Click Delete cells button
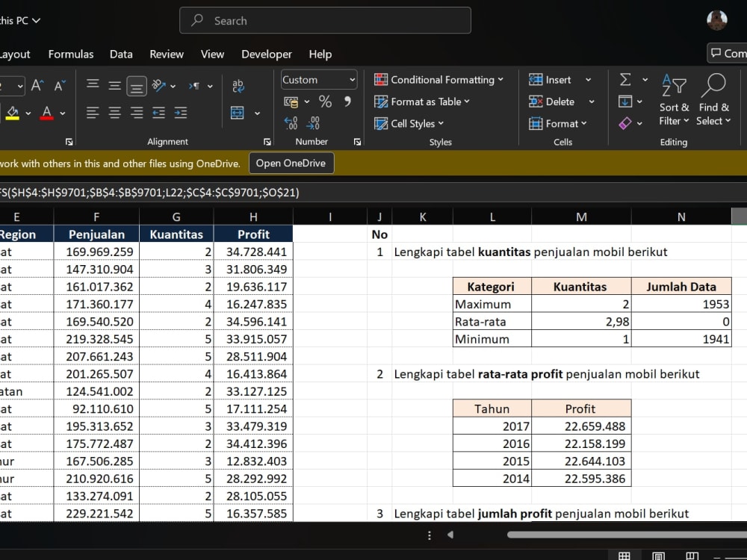 point(552,102)
